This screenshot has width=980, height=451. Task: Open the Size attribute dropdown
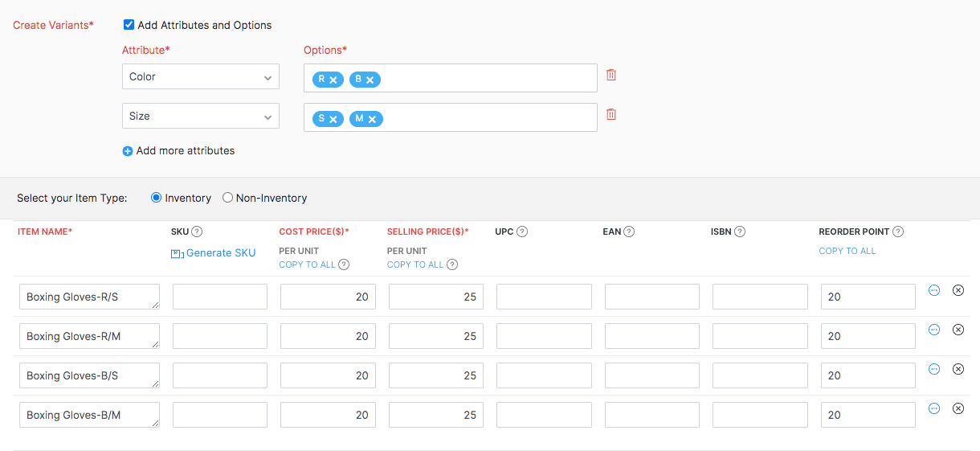click(x=201, y=117)
